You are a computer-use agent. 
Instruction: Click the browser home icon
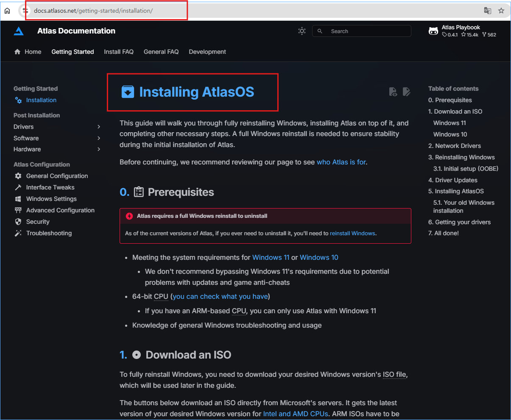(7, 11)
